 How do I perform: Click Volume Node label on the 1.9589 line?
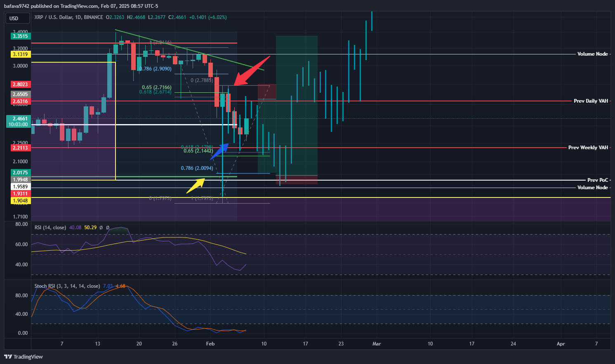click(x=592, y=188)
